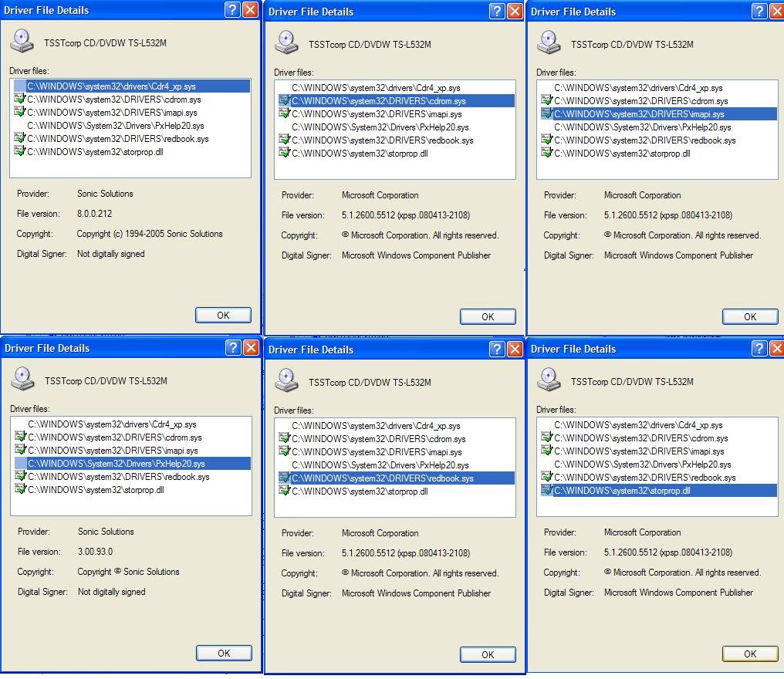Image resolution: width=784 pixels, height=679 pixels.
Task: Click 'Microsoft Windows Component Publisher' in storprop-highlighted dialog
Action: [678, 593]
